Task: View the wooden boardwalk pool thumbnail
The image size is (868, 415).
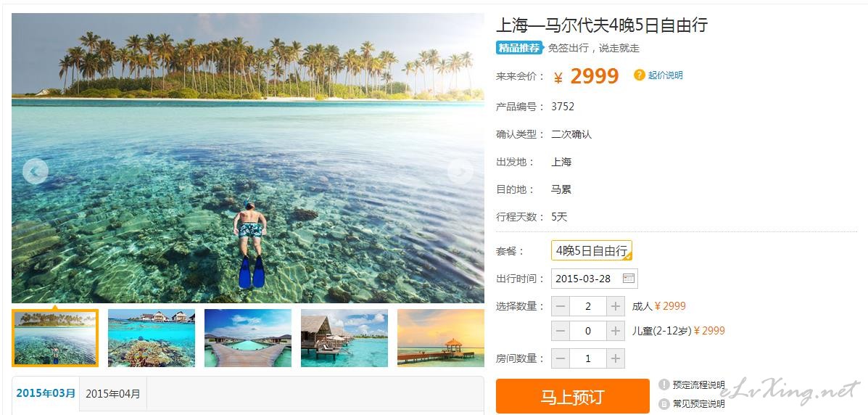Action: click(x=248, y=338)
